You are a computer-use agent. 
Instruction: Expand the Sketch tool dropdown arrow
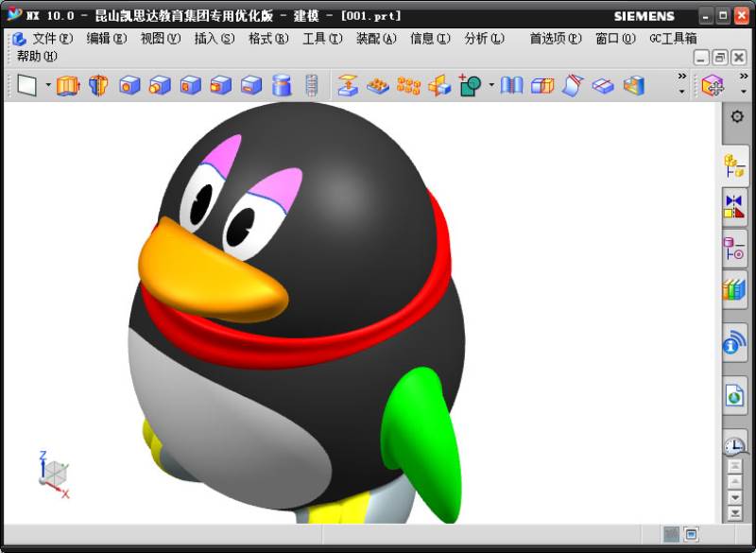click(48, 86)
